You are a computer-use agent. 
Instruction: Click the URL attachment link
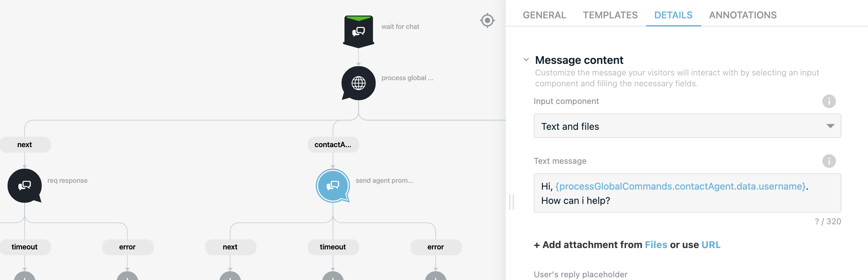pos(711,245)
